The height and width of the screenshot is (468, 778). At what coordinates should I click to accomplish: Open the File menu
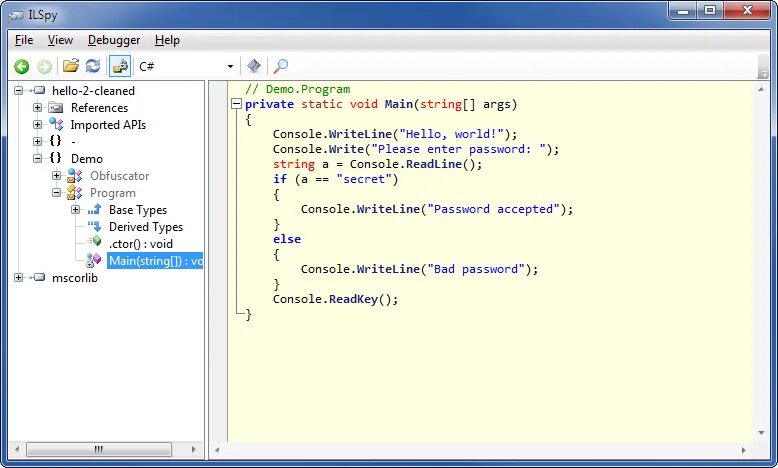pos(24,40)
